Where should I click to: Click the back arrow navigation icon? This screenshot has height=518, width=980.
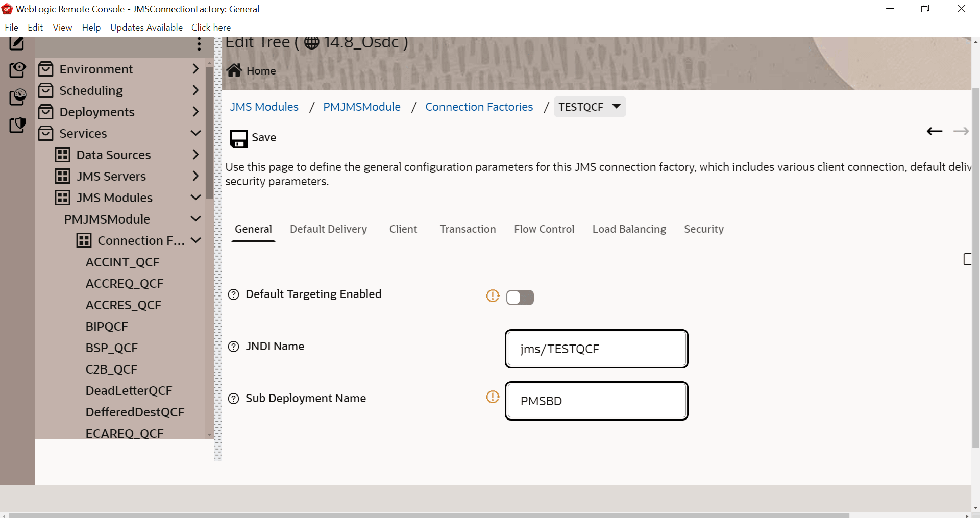935,132
